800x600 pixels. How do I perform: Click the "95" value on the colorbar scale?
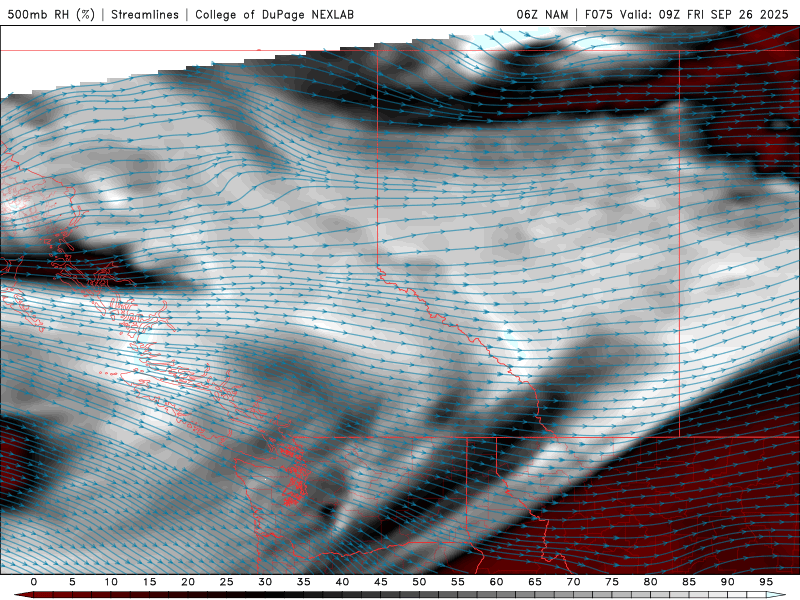point(766,582)
